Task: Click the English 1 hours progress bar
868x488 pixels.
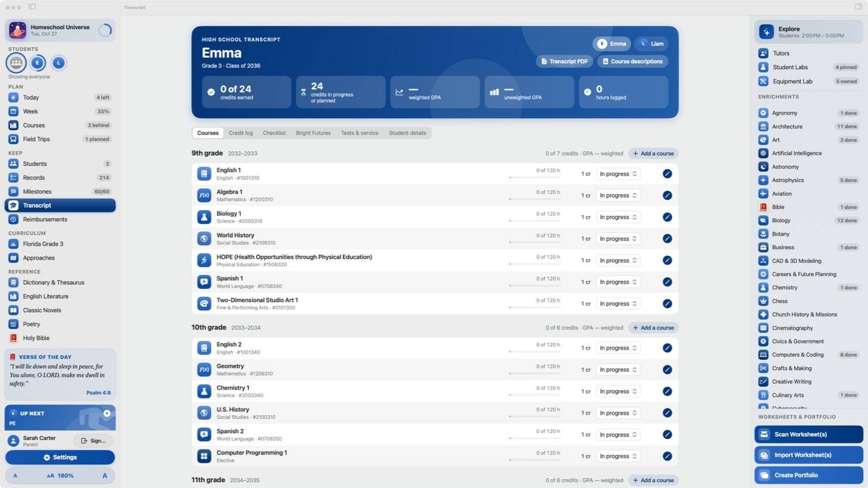Action: [x=535, y=178]
